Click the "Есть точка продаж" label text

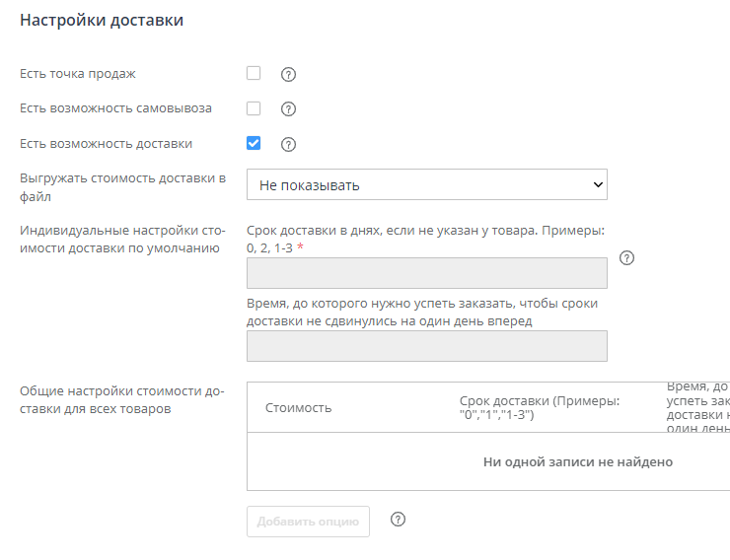(79, 74)
